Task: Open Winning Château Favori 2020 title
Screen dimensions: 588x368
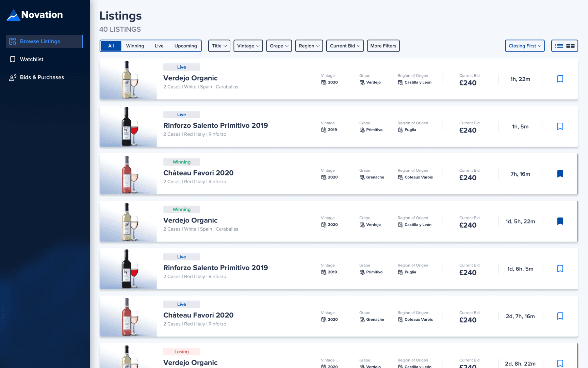Action: point(198,173)
